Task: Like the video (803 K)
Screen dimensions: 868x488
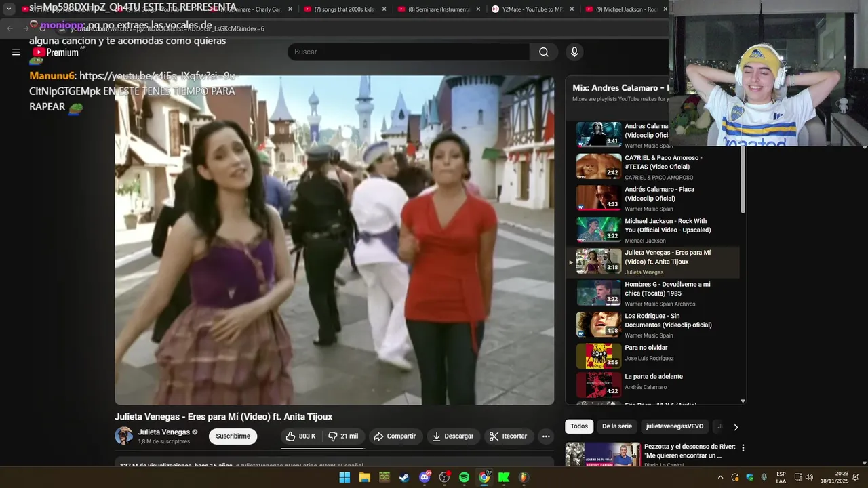Action: coord(301,436)
